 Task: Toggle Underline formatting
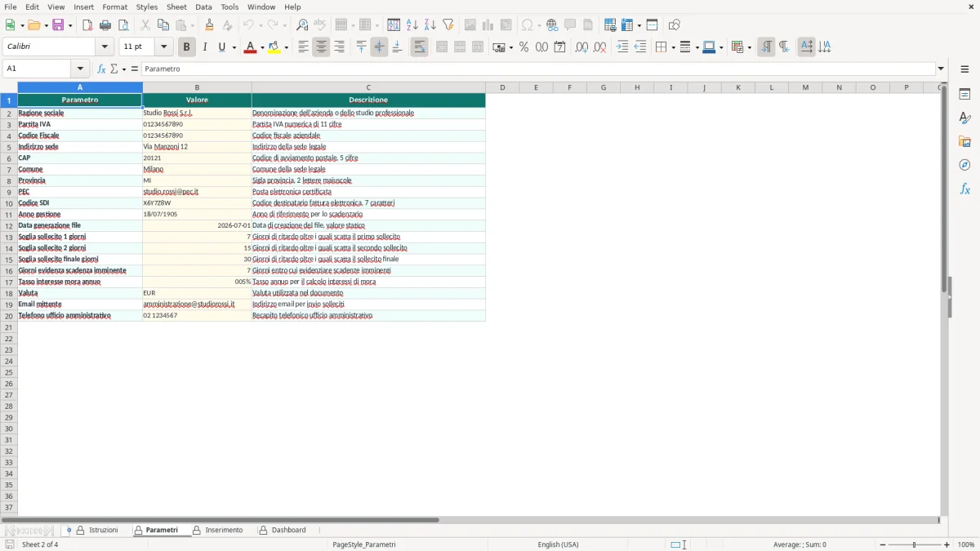(221, 47)
